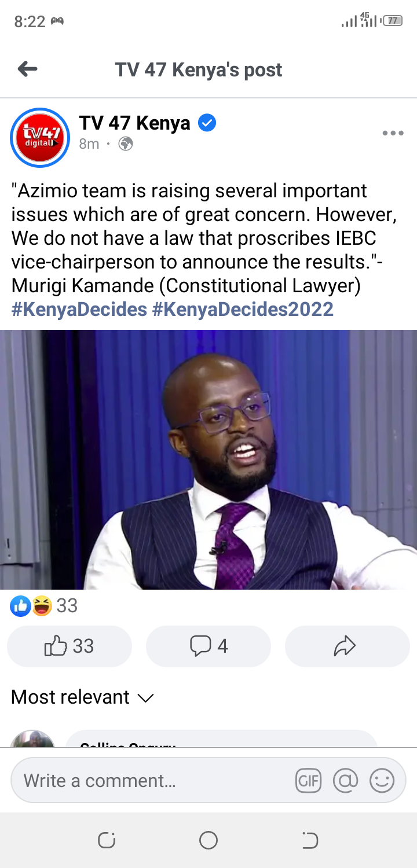Tap the Android home circle button
Viewport: 417px width, 868px height.
209,840
